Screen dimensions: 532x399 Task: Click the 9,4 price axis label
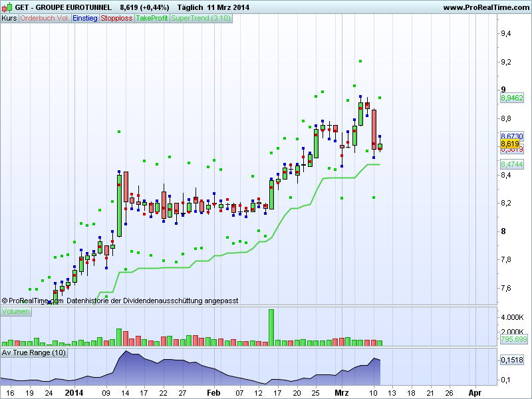506,34
